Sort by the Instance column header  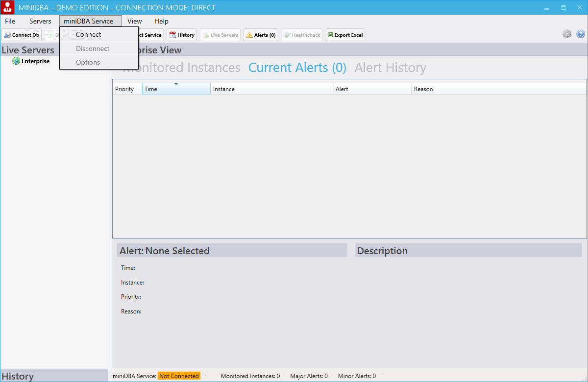[272, 89]
